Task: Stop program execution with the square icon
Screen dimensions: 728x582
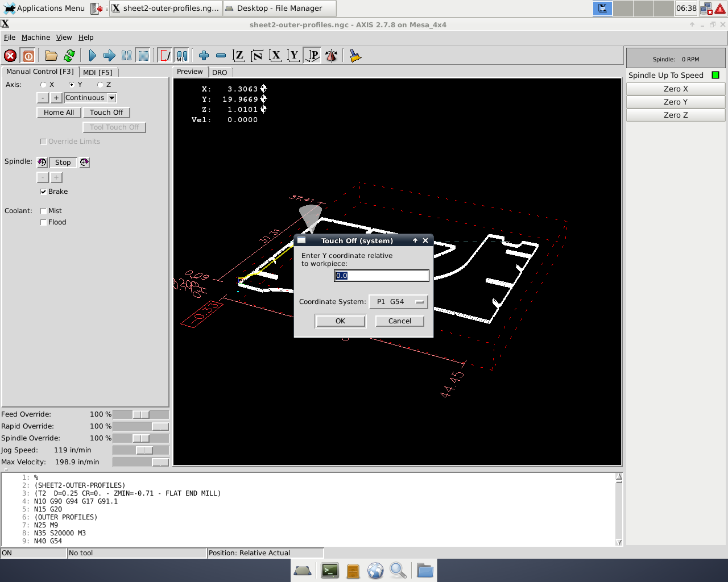Action: [x=143, y=56]
